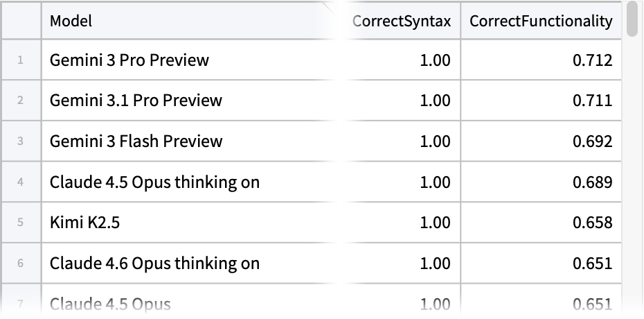The width and height of the screenshot is (644, 319).
Task: Select row number 6 header
Action: pyautogui.click(x=21, y=264)
